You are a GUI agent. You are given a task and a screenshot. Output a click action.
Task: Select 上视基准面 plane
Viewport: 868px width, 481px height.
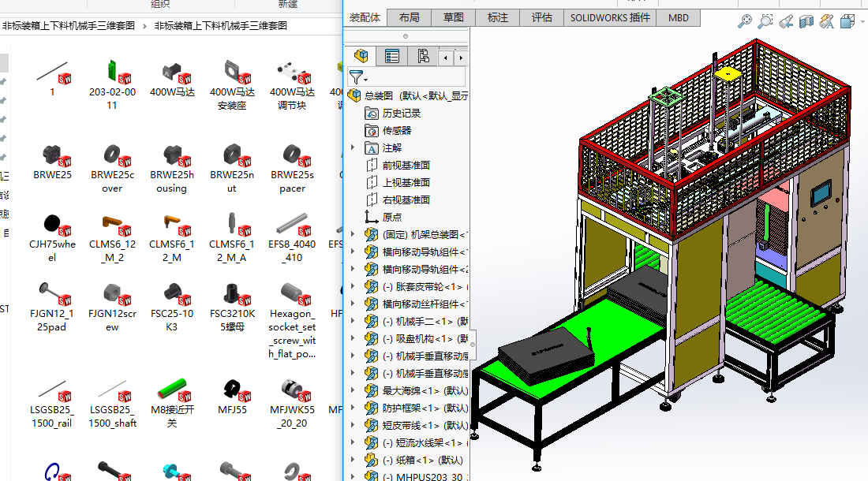click(x=398, y=182)
